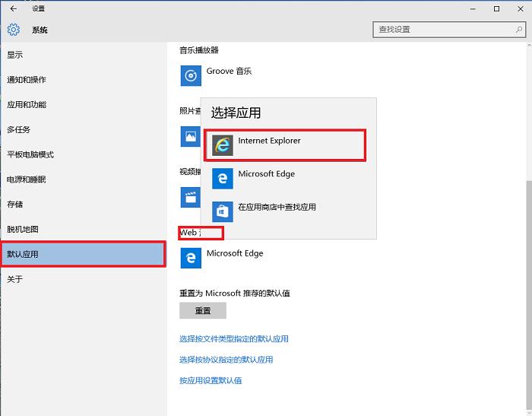Maximize the Settings window

click(x=496, y=9)
